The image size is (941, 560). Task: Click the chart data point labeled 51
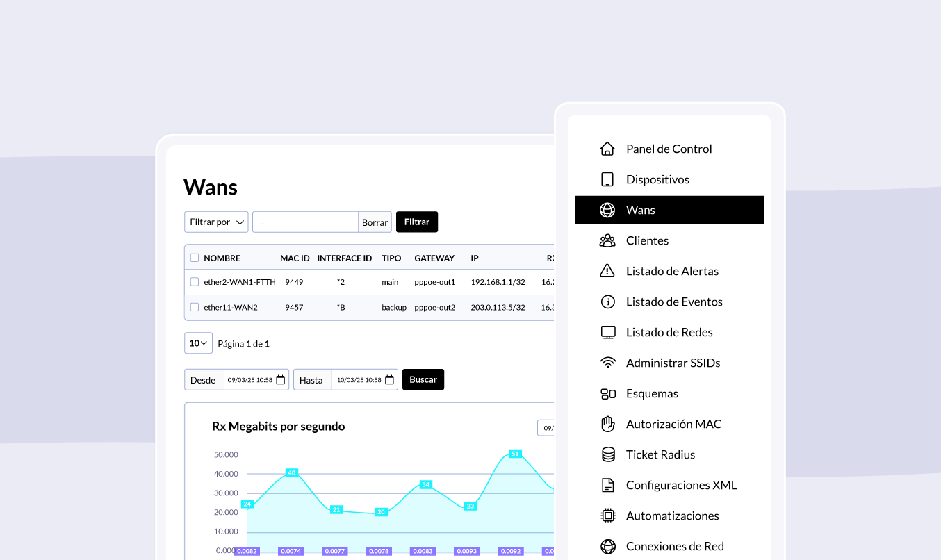tap(515, 454)
